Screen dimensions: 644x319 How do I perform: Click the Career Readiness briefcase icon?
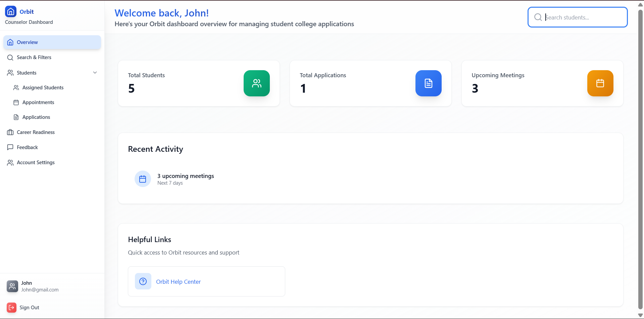[10, 132]
